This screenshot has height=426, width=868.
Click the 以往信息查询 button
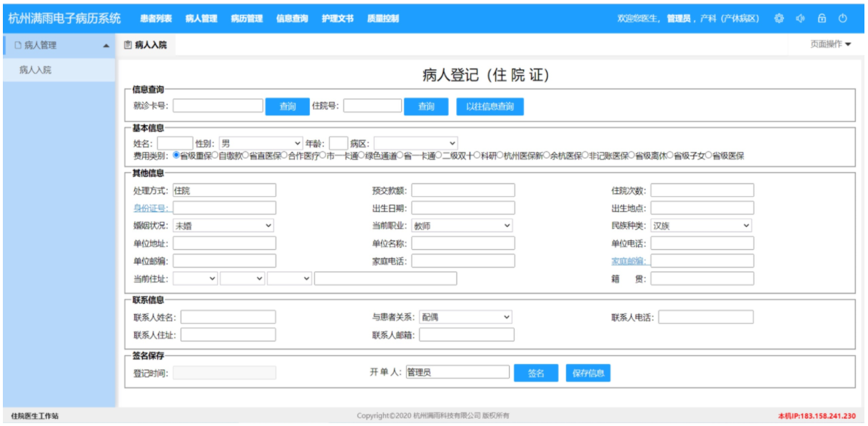(490, 106)
